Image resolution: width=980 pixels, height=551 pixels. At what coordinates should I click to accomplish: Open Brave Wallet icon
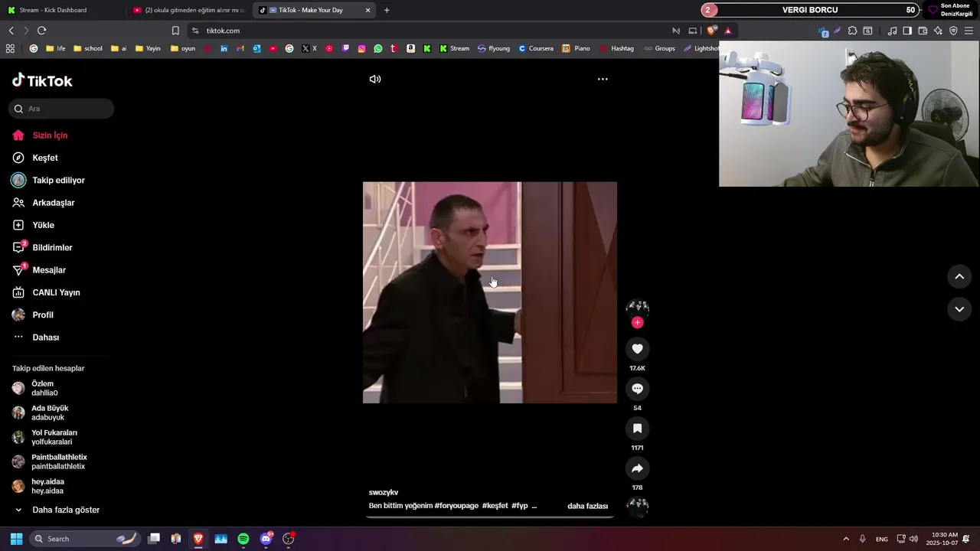click(923, 31)
